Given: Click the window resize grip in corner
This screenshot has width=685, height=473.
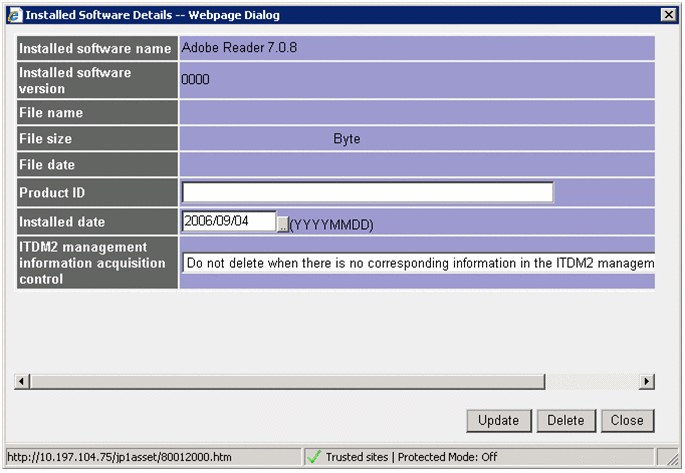Looking at the screenshot, I should pyautogui.click(x=673, y=459).
